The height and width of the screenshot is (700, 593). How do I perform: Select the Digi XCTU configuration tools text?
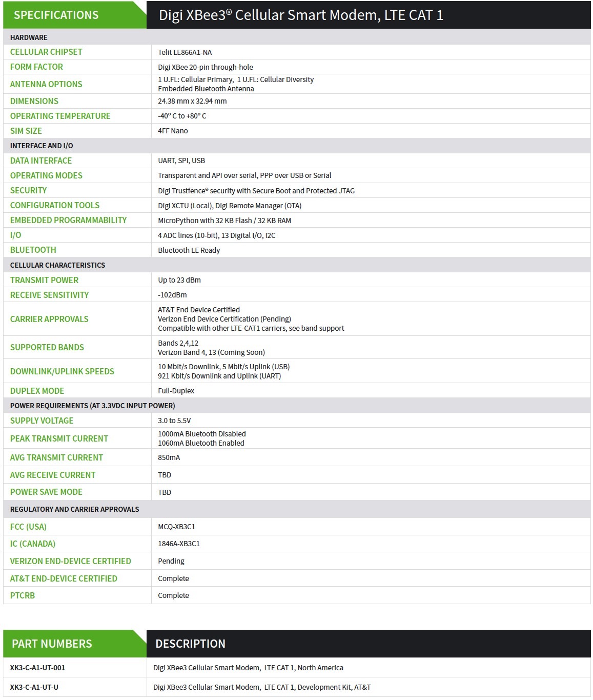230,206
